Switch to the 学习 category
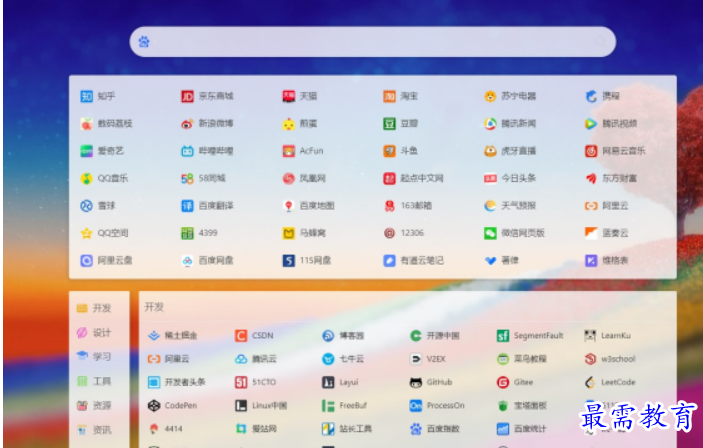 click(94, 357)
